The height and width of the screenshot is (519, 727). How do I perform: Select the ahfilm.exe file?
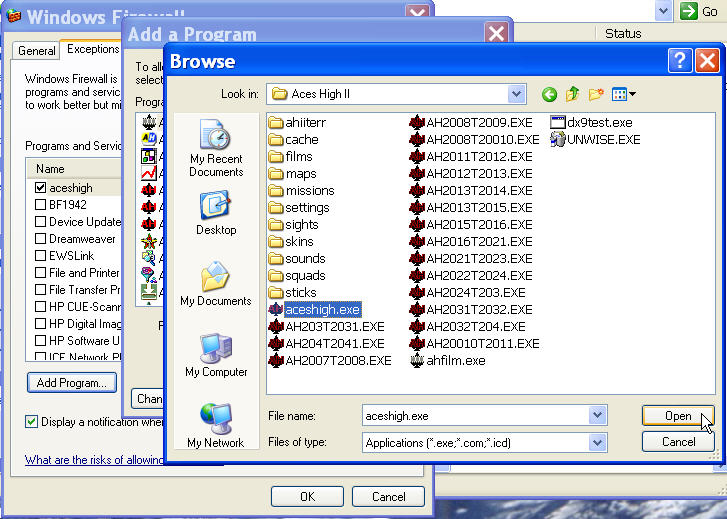[x=448, y=361]
